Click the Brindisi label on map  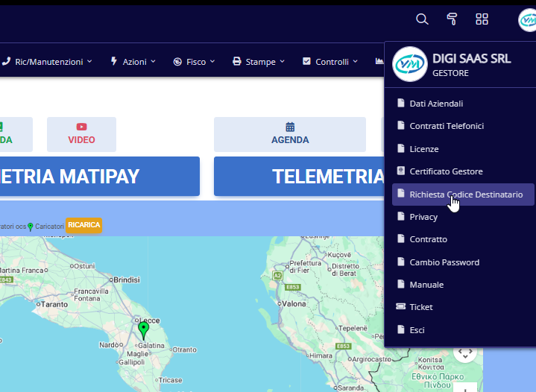click(x=127, y=280)
